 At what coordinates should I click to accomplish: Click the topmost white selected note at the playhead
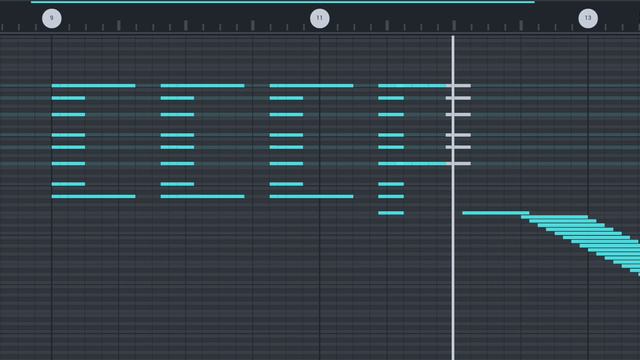tap(458, 86)
